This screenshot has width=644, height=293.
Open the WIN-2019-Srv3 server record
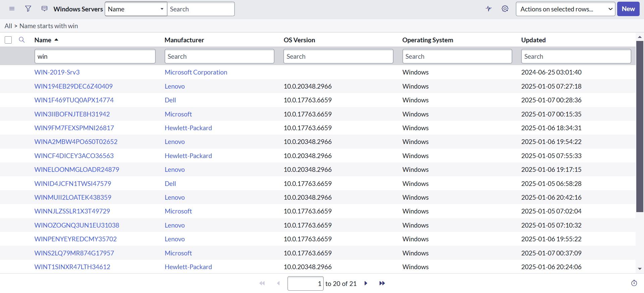point(57,72)
